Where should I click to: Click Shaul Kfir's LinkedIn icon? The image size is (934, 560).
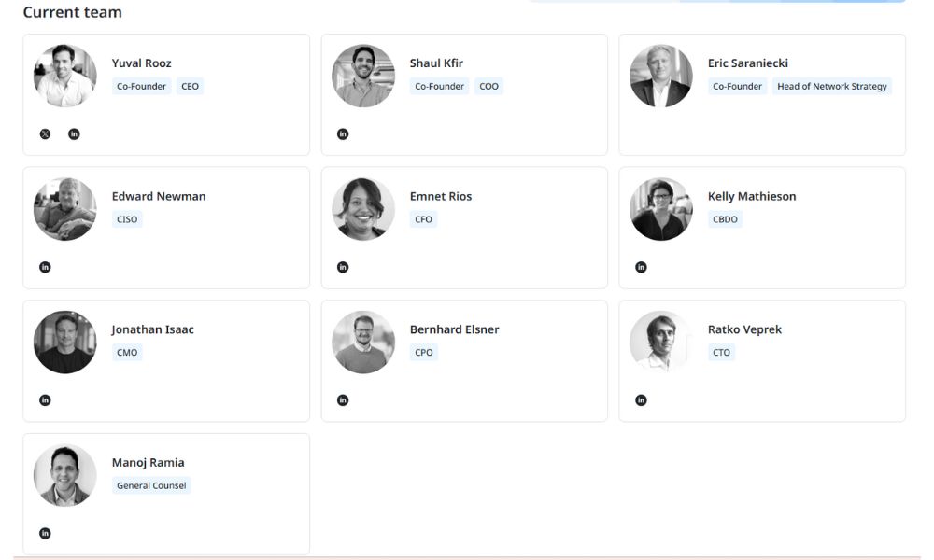(343, 133)
